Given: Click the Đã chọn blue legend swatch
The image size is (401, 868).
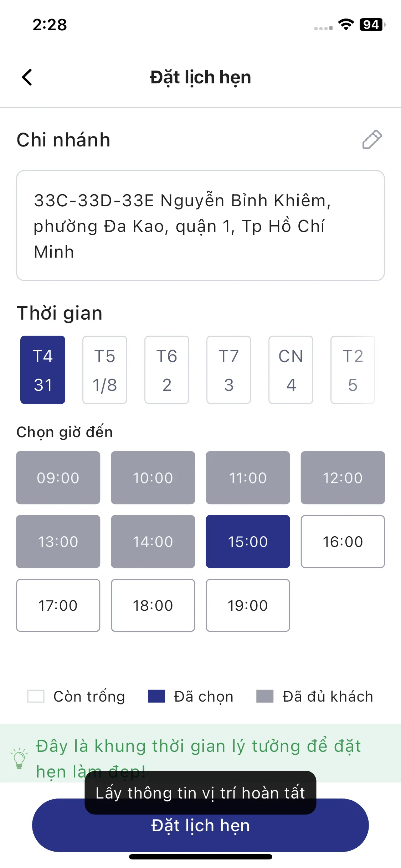Looking at the screenshot, I should pyautogui.click(x=156, y=696).
